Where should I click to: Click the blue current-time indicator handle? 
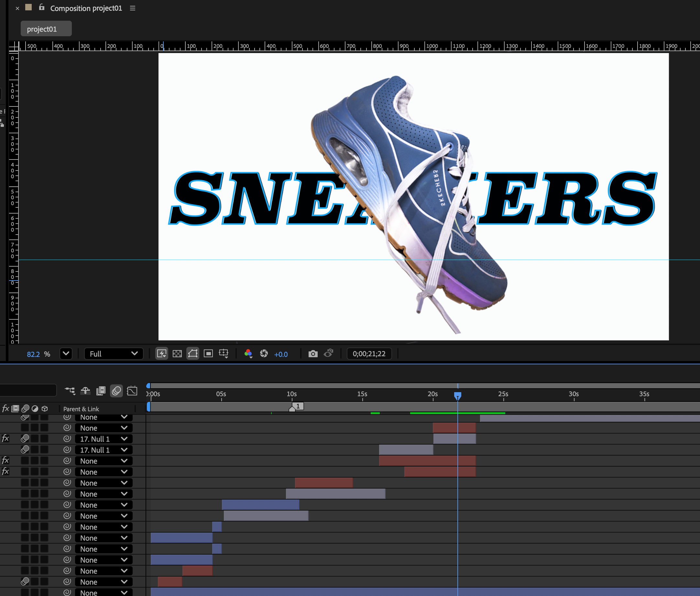tap(457, 396)
